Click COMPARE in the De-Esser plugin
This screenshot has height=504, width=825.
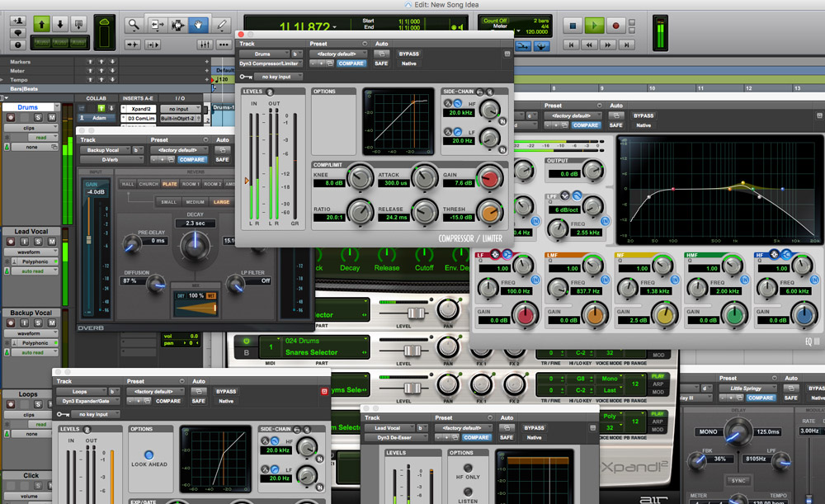[476, 438]
